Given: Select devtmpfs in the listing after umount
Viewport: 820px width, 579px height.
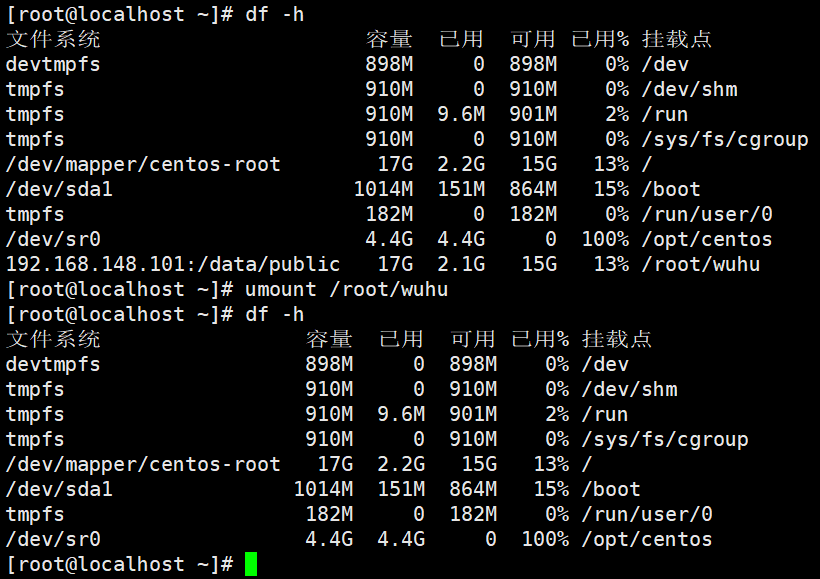Looking at the screenshot, I should 53,365.
